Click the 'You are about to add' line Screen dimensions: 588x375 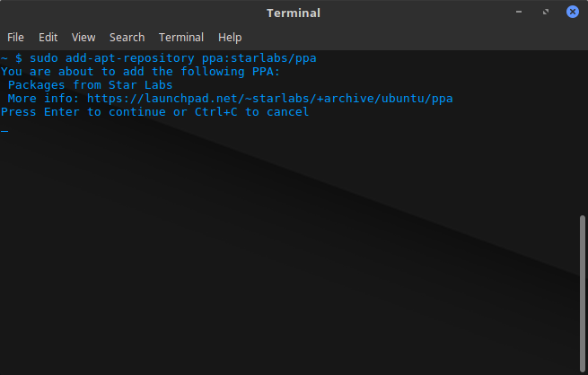(x=140, y=72)
